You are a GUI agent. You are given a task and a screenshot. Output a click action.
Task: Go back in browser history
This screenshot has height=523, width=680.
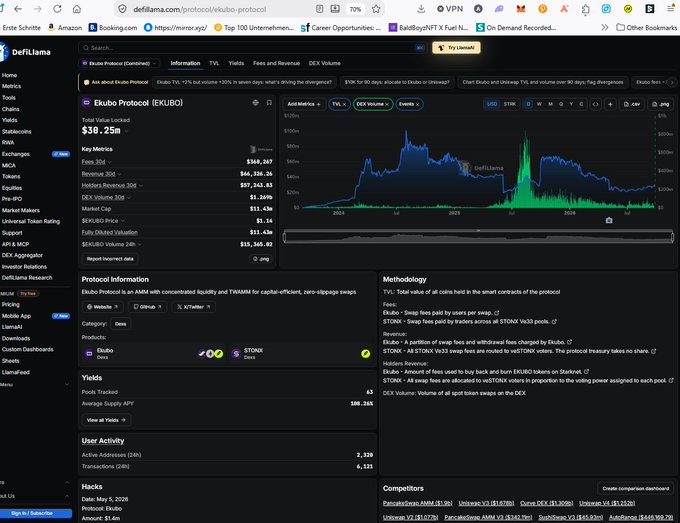coord(18,9)
